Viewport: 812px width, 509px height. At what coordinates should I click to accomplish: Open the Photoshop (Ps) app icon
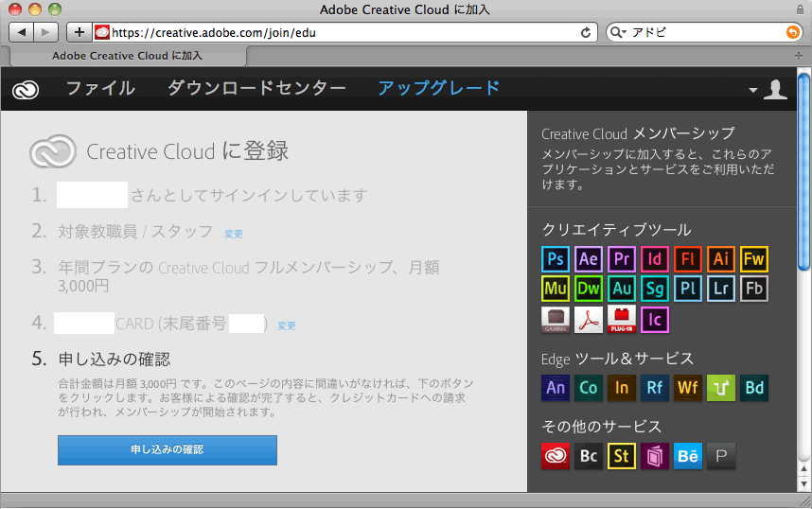[556, 259]
